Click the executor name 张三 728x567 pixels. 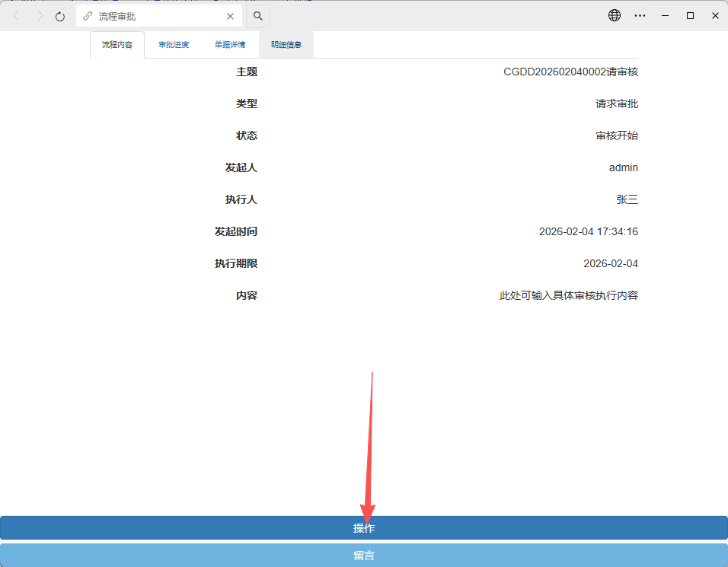pyautogui.click(x=627, y=199)
